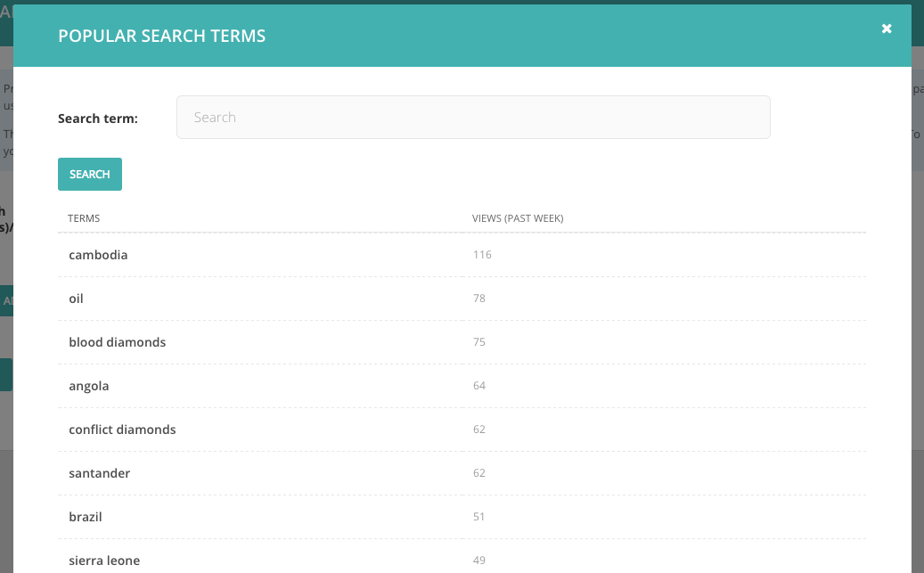Image resolution: width=924 pixels, height=573 pixels.
Task: Click the view count 116 beside cambodia
Action: (x=482, y=254)
